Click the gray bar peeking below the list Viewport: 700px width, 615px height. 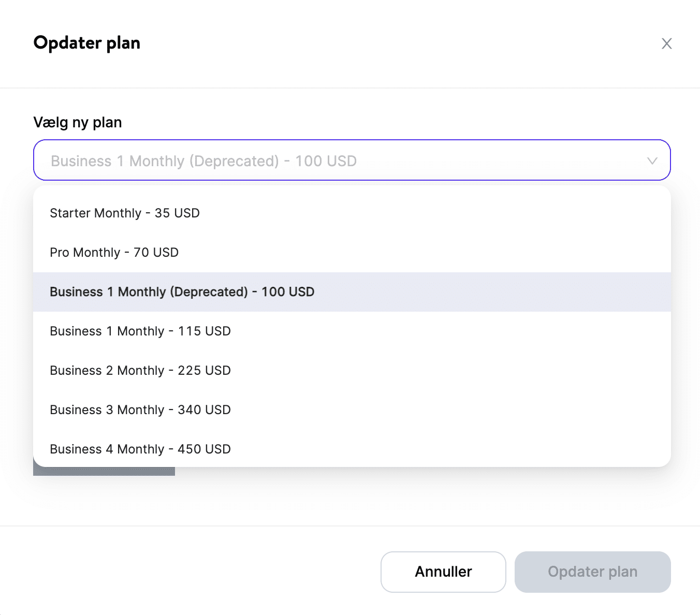click(x=104, y=472)
